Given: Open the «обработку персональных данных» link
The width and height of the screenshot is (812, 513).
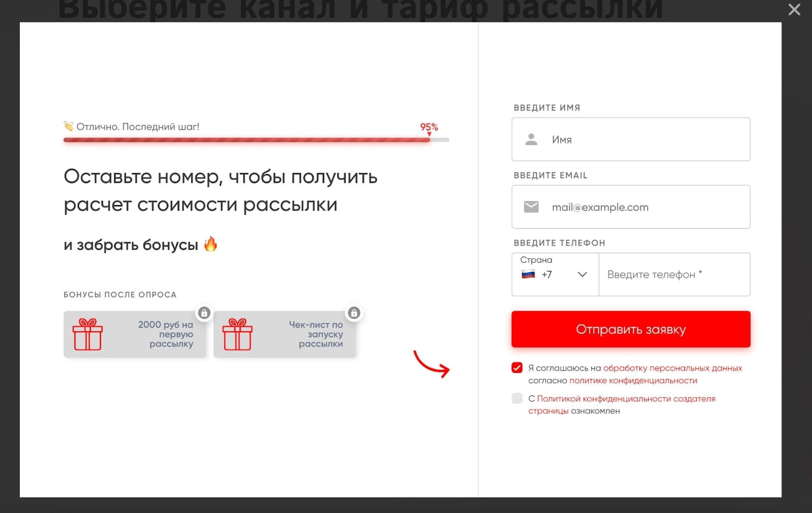Looking at the screenshot, I should point(672,367).
